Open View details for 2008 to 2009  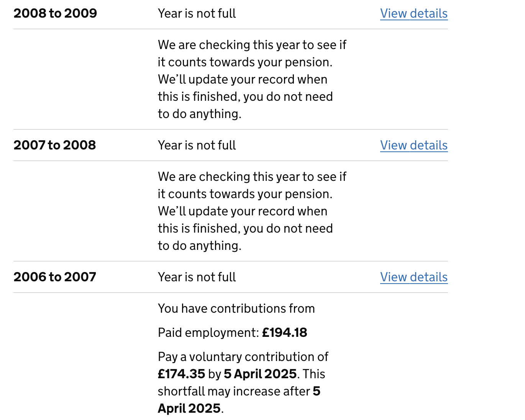pyautogui.click(x=414, y=13)
